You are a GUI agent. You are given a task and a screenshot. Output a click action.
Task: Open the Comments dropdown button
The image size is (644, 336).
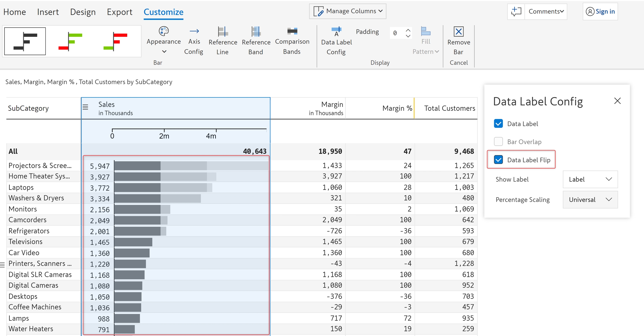tap(546, 11)
